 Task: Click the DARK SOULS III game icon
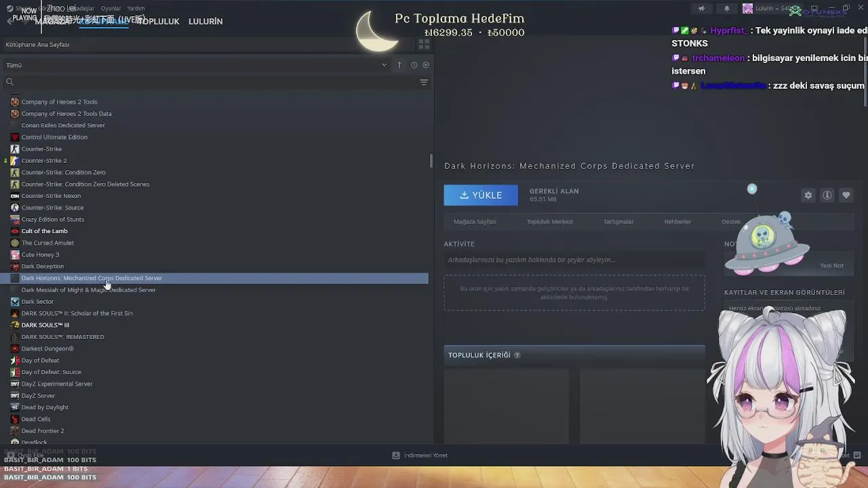coord(15,325)
